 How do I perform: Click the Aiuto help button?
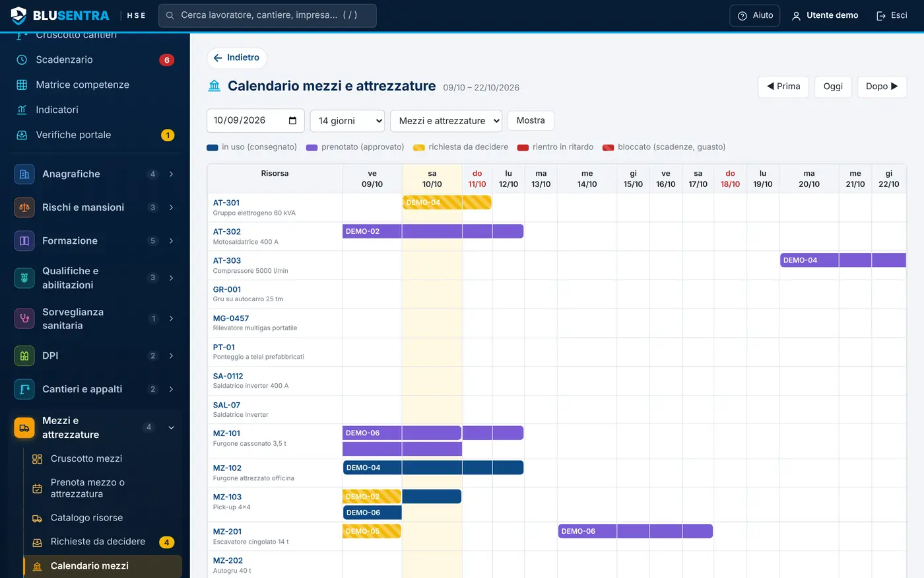pyautogui.click(x=755, y=15)
